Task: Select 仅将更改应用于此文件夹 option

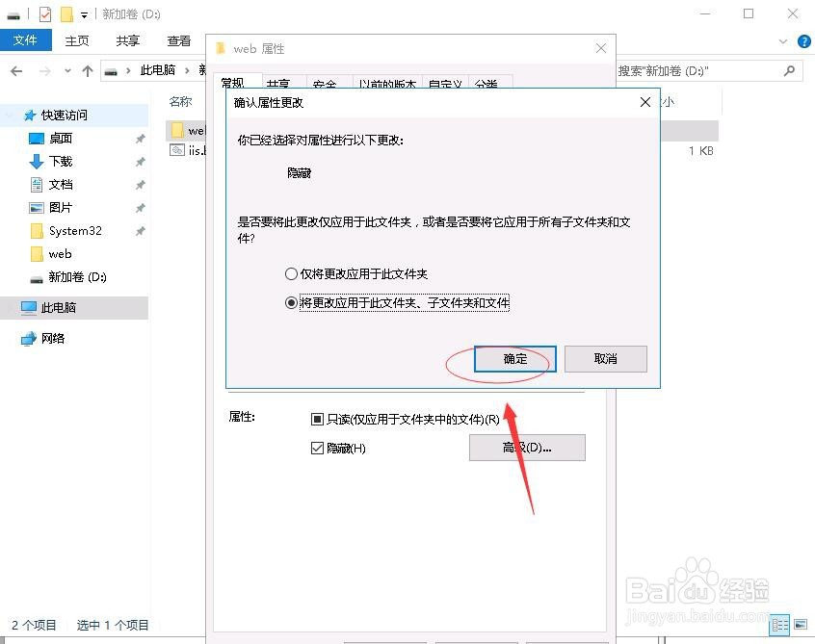Action: coord(291,273)
